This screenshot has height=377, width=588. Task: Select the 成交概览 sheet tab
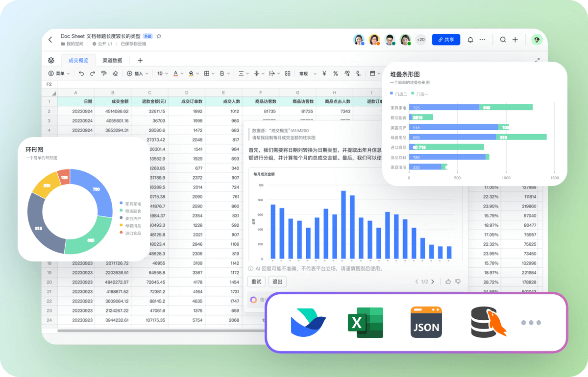click(x=78, y=60)
